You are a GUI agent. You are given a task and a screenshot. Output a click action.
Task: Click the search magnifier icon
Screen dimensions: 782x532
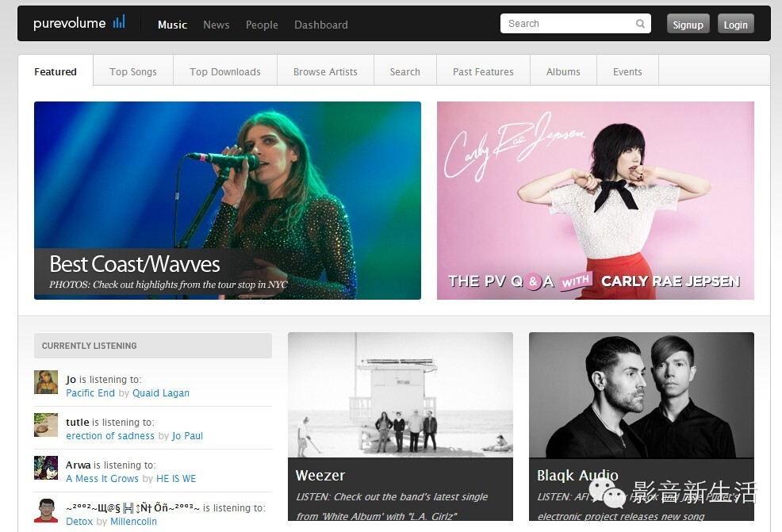[x=640, y=24]
